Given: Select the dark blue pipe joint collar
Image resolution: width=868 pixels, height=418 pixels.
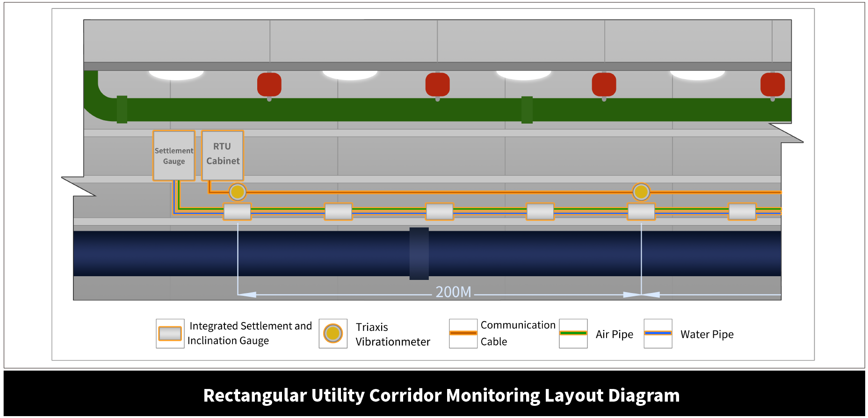Looking at the screenshot, I should pos(419,254).
